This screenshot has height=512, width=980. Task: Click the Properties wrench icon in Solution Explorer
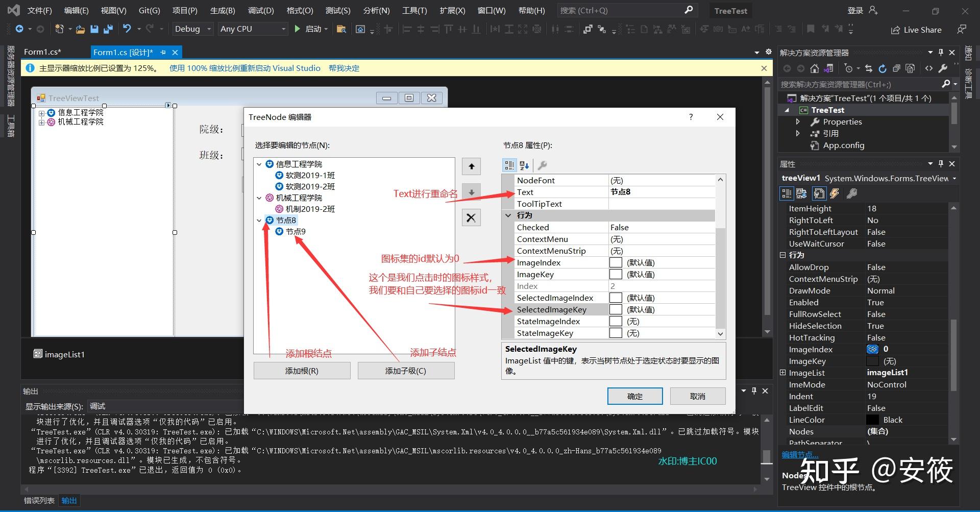pyautogui.click(x=944, y=68)
